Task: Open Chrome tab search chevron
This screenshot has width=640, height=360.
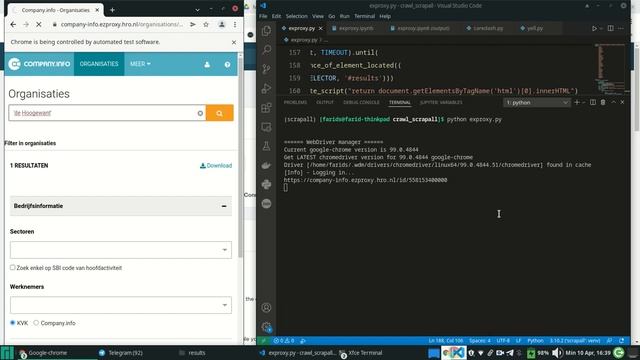Action: point(197,9)
